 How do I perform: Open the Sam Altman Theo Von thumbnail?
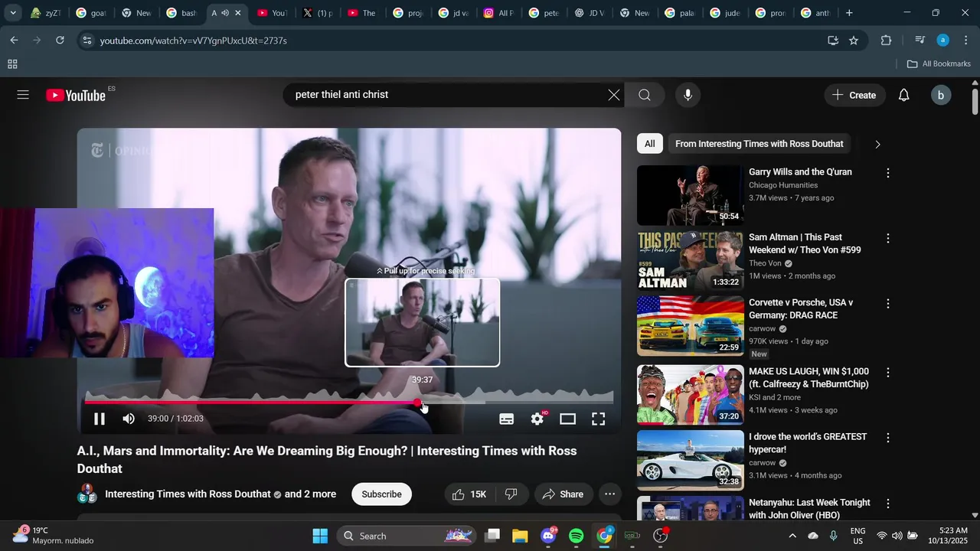click(690, 260)
